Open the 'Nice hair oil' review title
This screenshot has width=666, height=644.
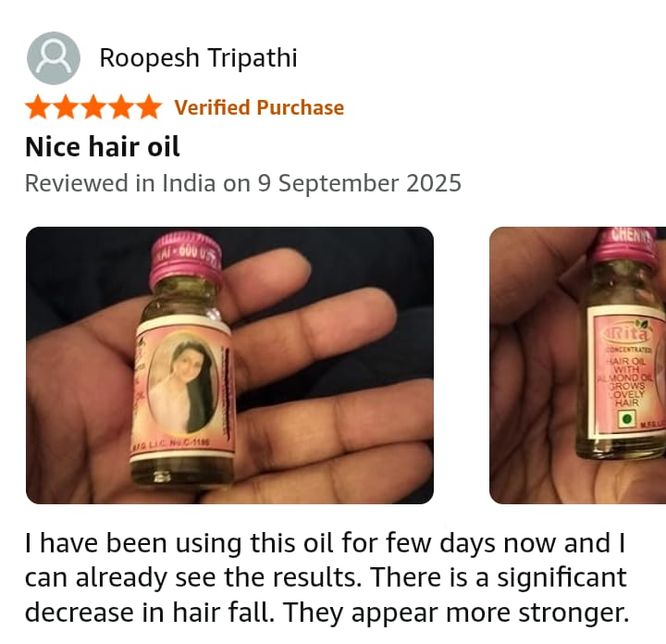coord(103,146)
